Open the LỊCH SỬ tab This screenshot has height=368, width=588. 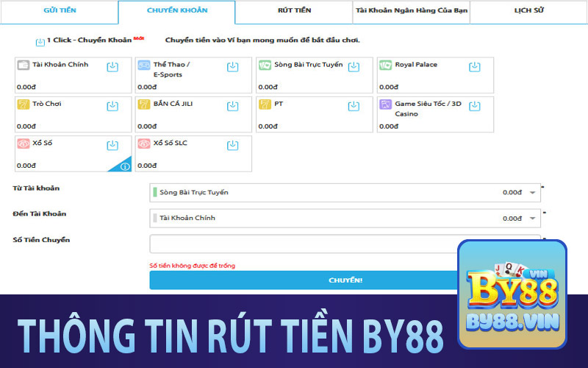coord(528,11)
